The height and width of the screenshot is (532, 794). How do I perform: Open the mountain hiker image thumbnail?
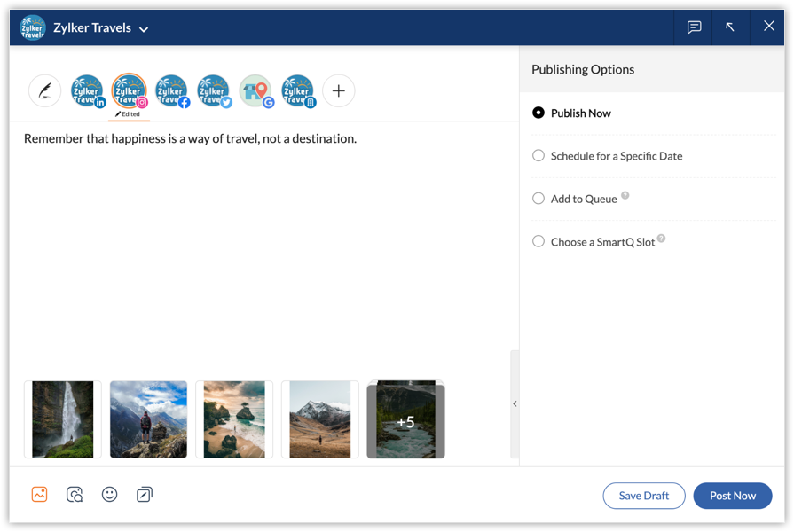click(148, 419)
